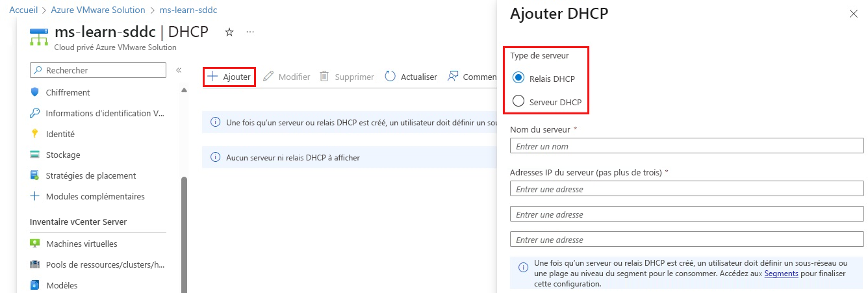
Task: Select the Relais DHCP radio button
Action: (518, 79)
